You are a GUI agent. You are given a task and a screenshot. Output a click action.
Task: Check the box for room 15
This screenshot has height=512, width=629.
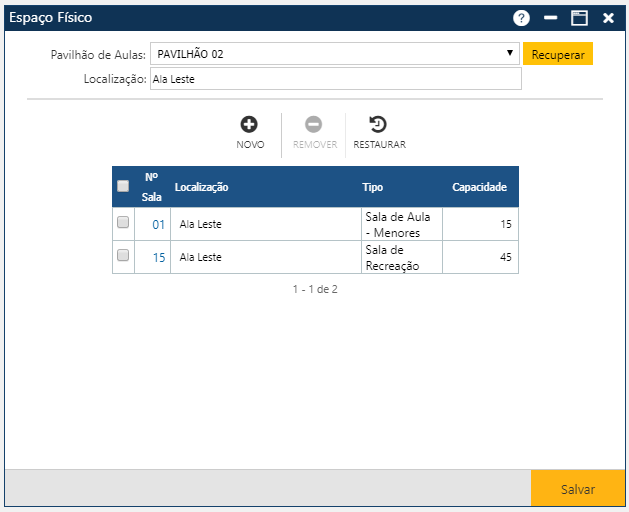coord(123,256)
